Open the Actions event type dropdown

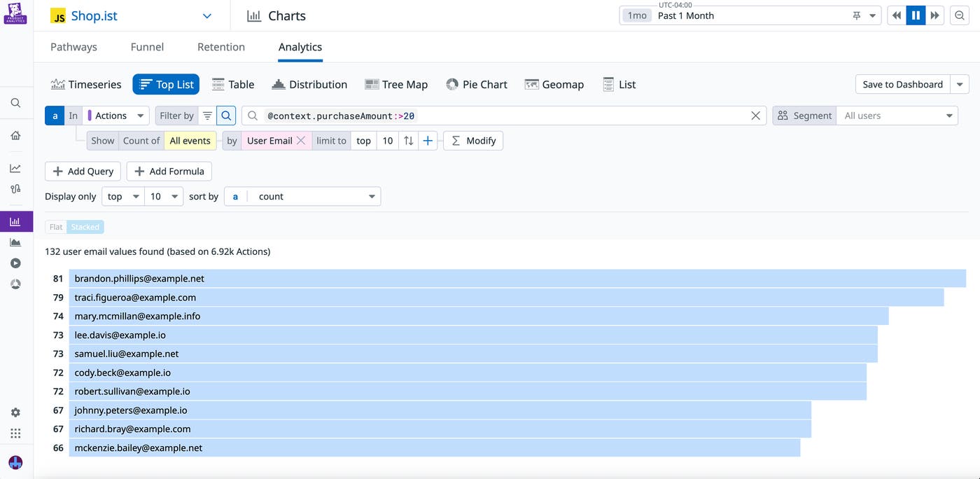[116, 116]
